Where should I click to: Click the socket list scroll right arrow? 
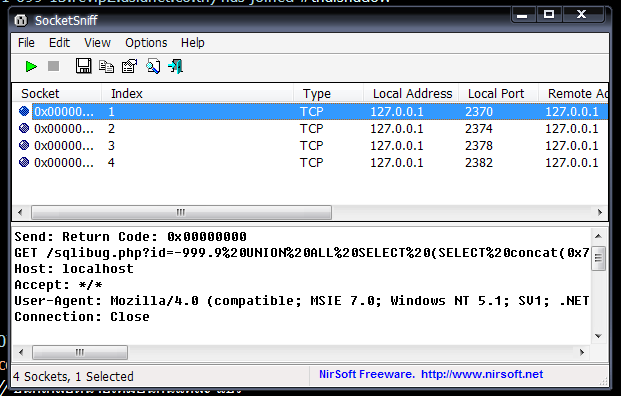(600, 212)
